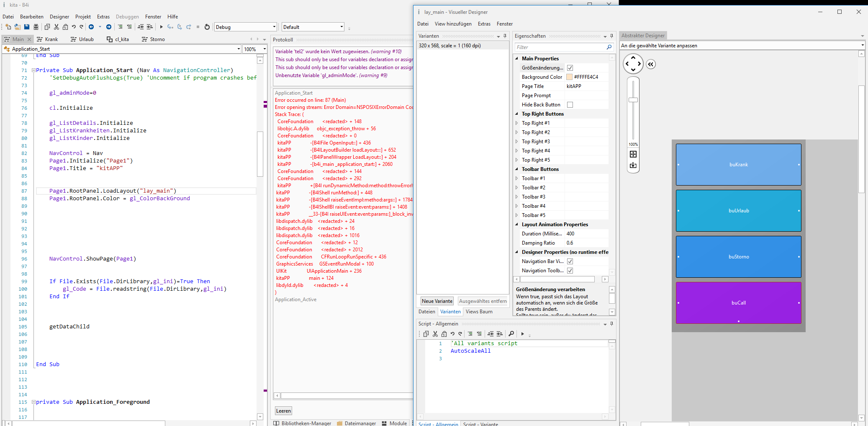Click the Copy icon in B4i main toolbar
This screenshot has width=868, height=426.
(47, 27)
